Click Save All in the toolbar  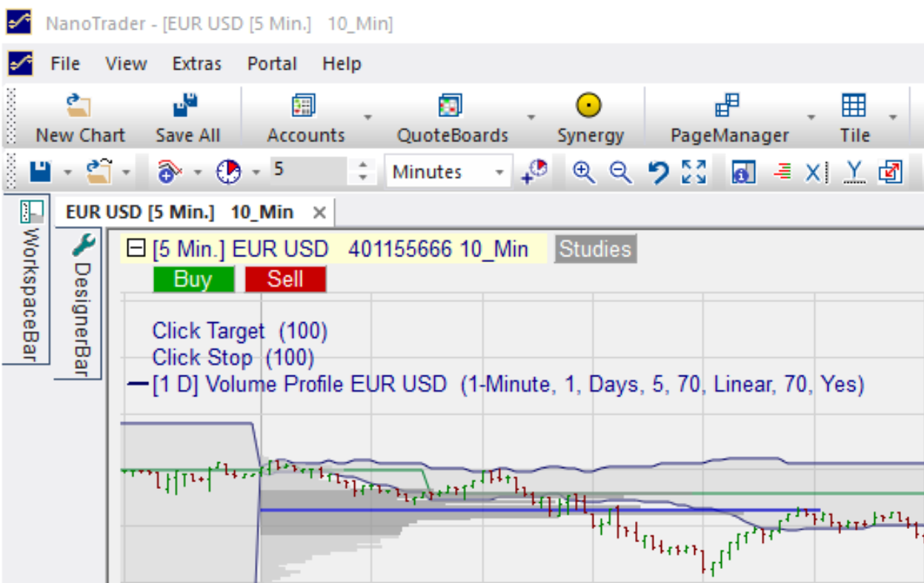pos(187,117)
